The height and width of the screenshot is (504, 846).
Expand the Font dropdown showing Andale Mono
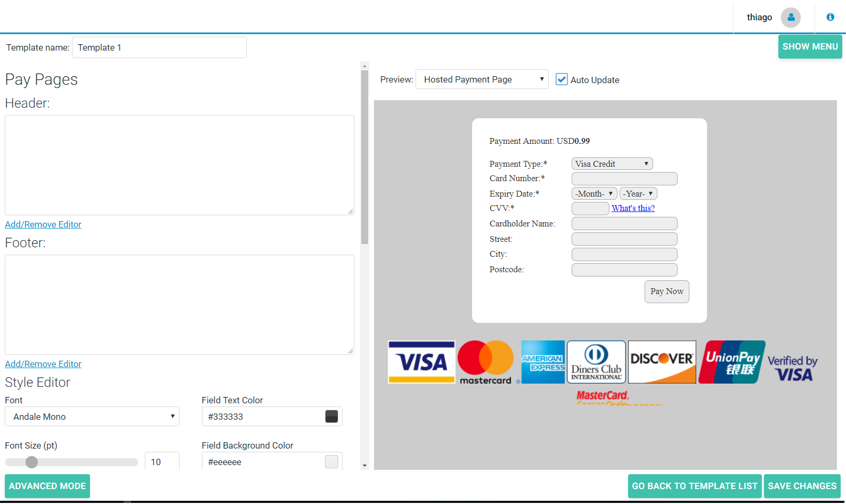coord(92,417)
